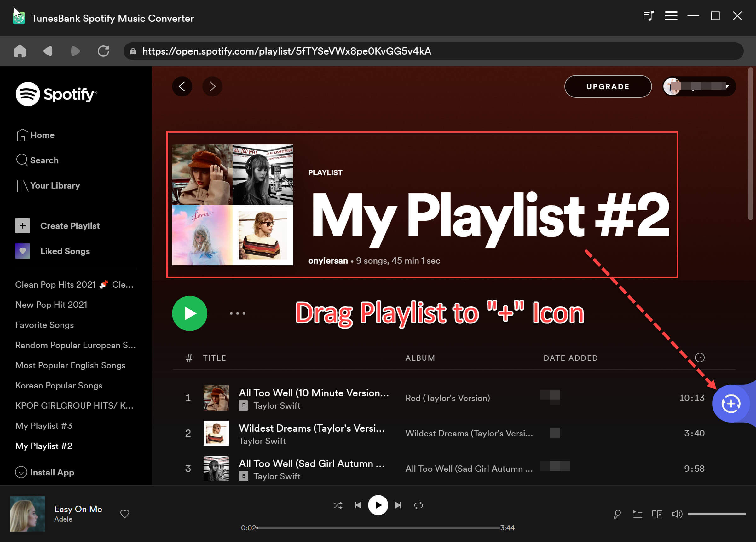756x542 pixels.
Task: Click the UPGRADE button
Action: point(608,86)
